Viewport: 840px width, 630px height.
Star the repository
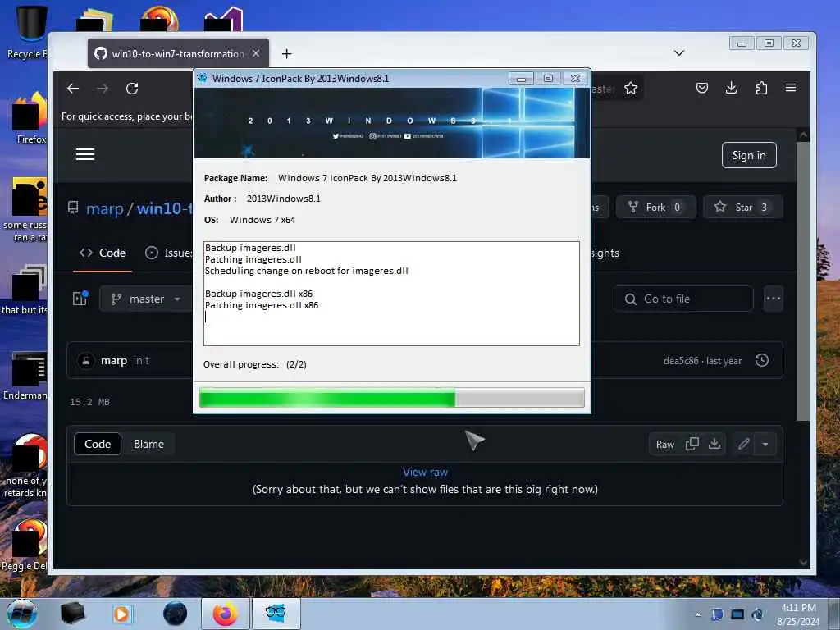click(x=743, y=208)
